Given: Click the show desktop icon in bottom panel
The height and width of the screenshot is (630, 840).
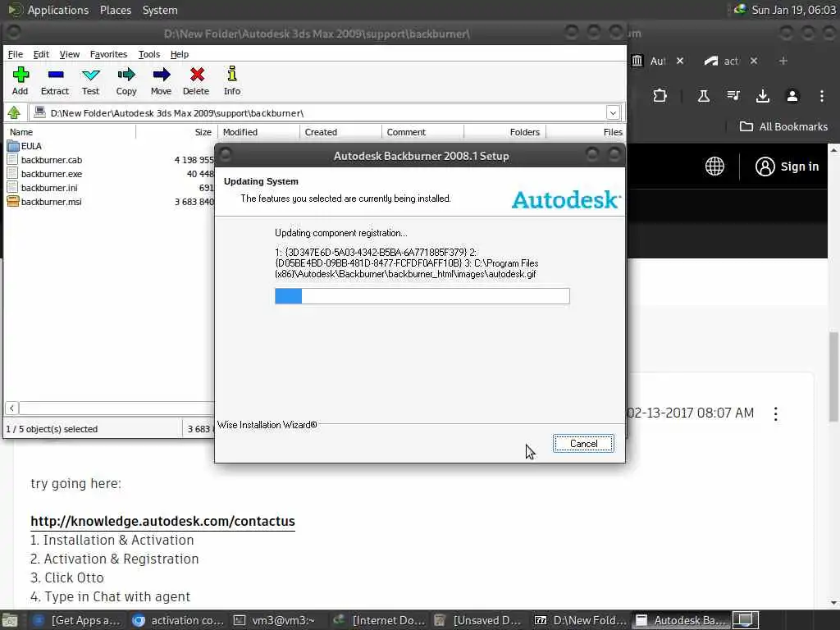Looking at the screenshot, I should 10,620.
